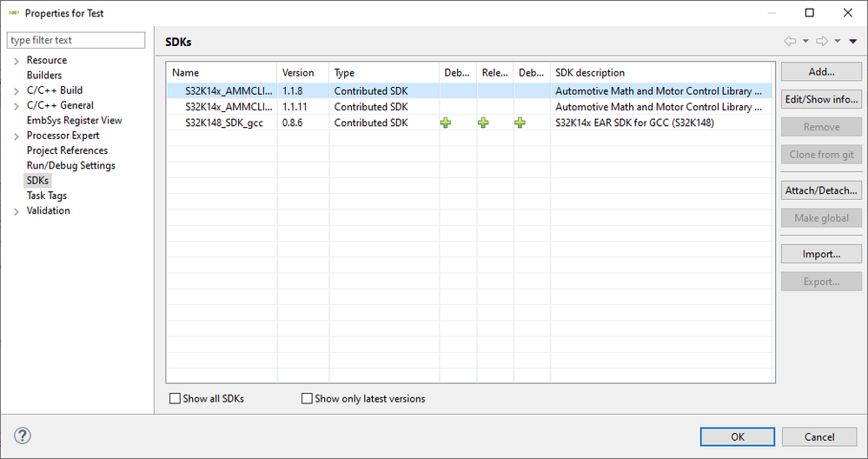The image size is (868, 459).
Task: Click the forward navigation arrow icon
Action: (822, 41)
